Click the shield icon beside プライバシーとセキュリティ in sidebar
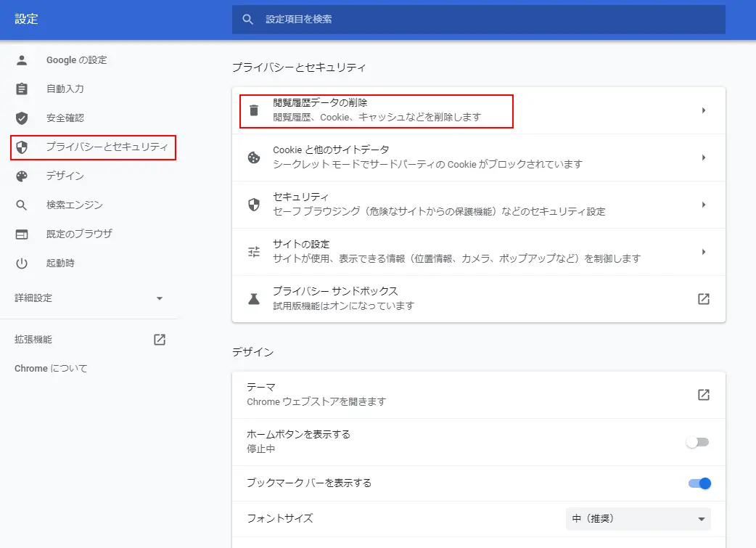Screen dimensions: 756x548 (x=22, y=147)
